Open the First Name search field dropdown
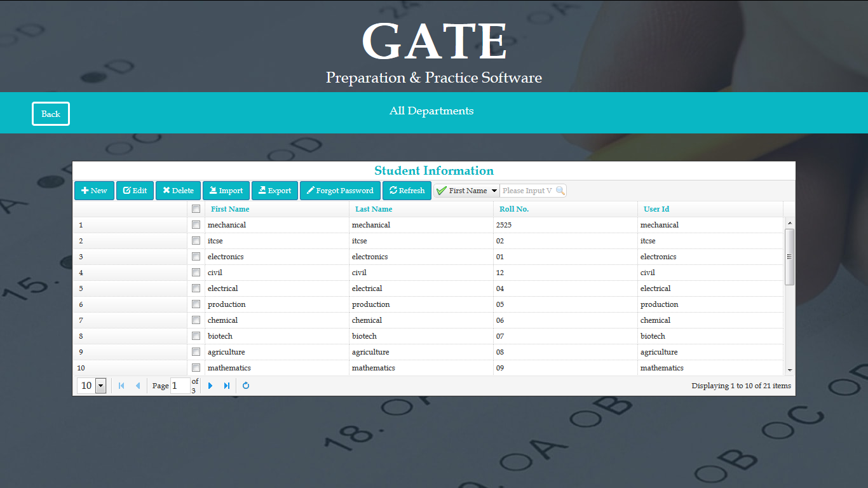Viewport: 868px width, 488px height. (x=494, y=191)
